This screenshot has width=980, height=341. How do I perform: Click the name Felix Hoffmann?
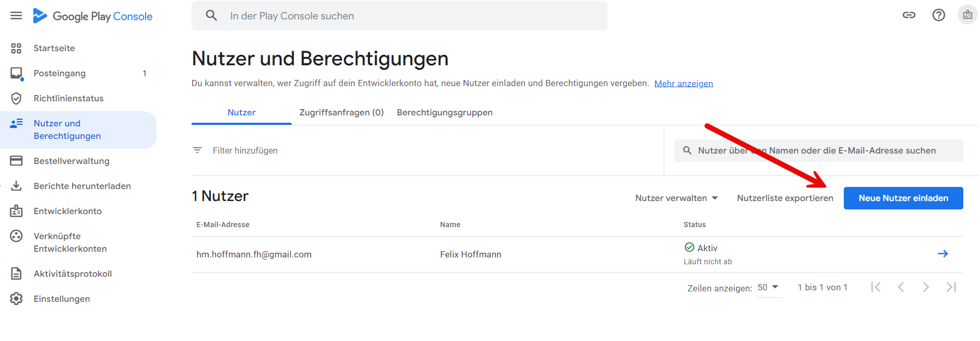coord(471,254)
